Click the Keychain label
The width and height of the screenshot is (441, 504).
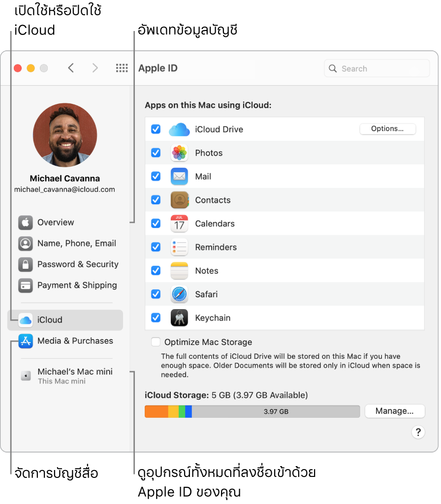213,317
